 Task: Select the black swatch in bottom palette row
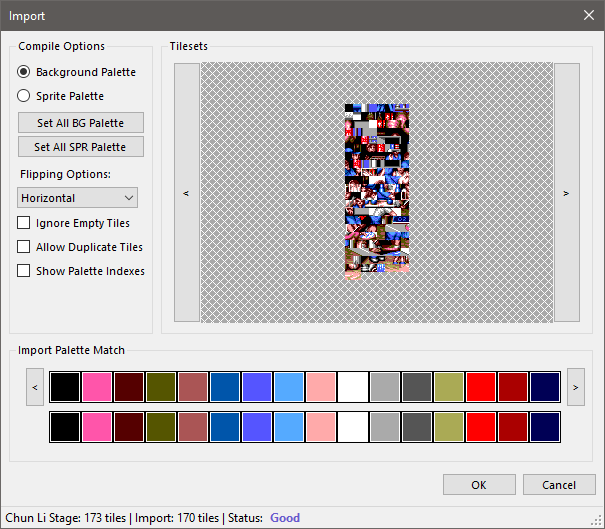tap(65, 427)
